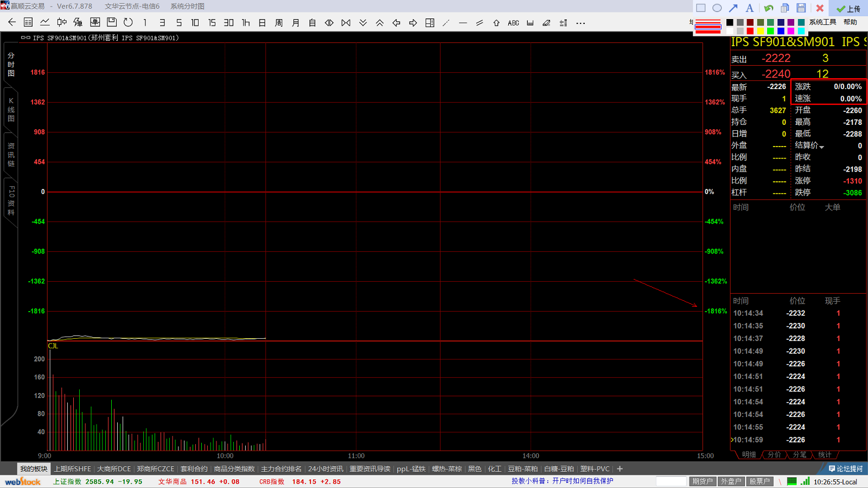This screenshot has width=868, height=488.
Task: Expand the 结算价 dropdown arrow
Action: coord(822,147)
